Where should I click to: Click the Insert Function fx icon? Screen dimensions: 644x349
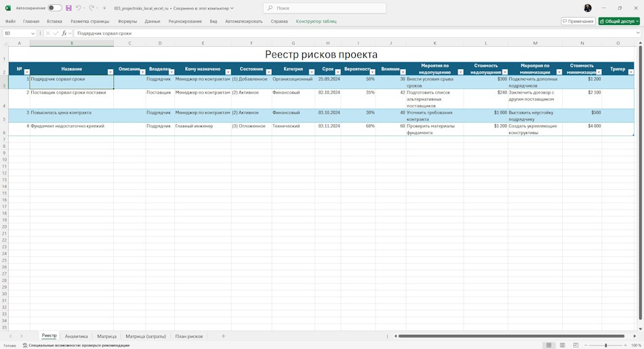(64, 33)
